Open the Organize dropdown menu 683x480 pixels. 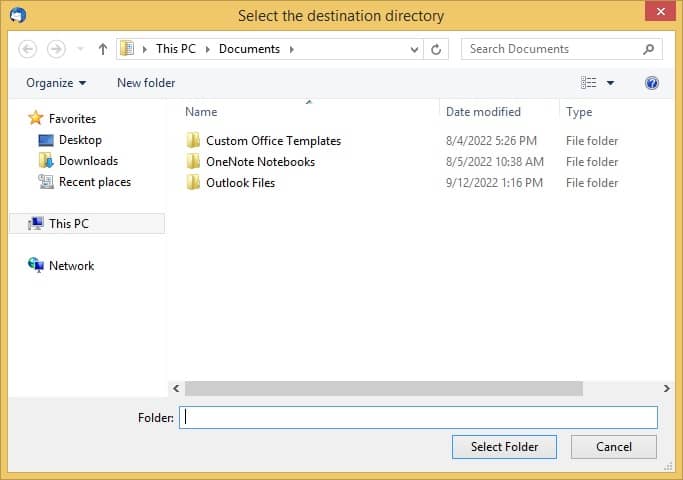pyautogui.click(x=56, y=83)
